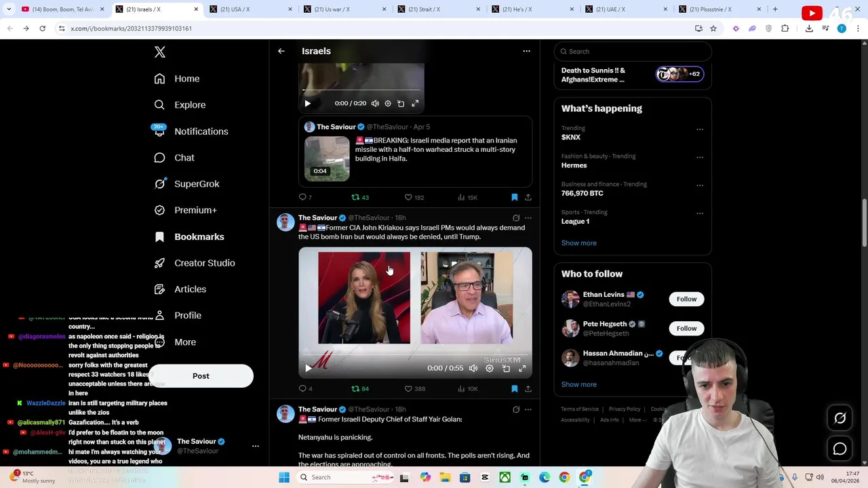Open Premium+ in the sidebar
Screen dimensions: 868x488
point(185,210)
